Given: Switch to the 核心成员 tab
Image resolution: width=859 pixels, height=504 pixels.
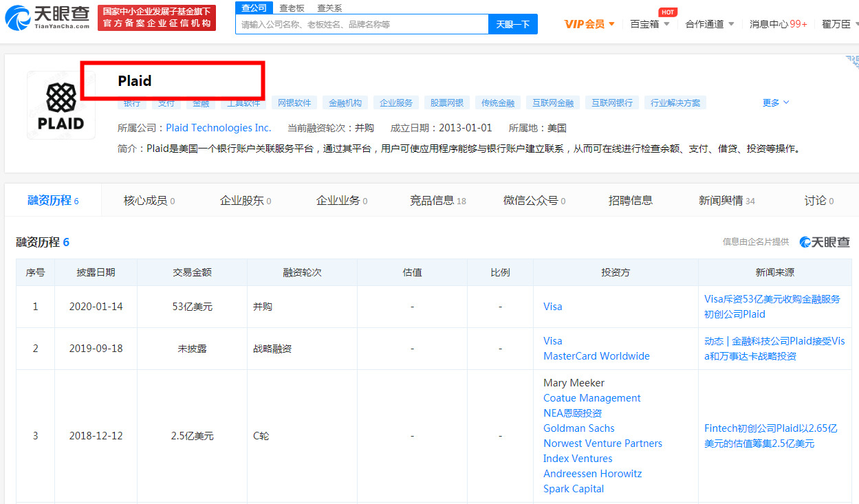Looking at the screenshot, I should click(x=149, y=200).
